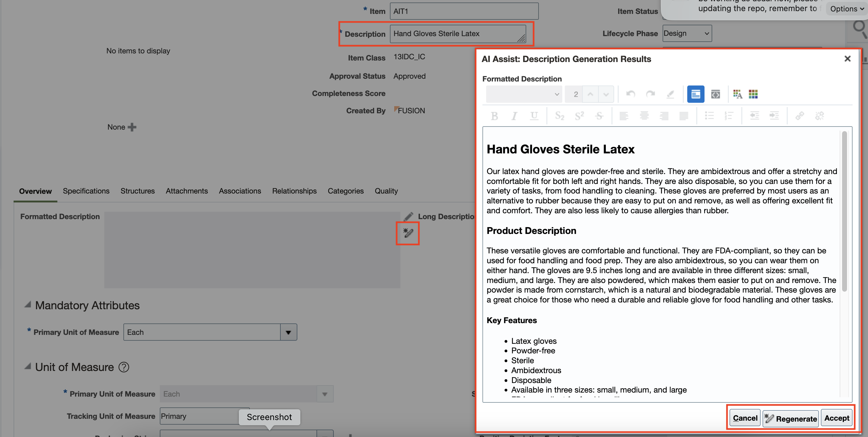
Task: Open the font foreground color picker
Action: pyautogui.click(x=737, y=94)
